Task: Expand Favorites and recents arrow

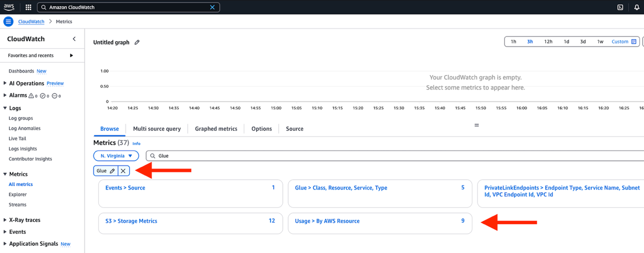Action: (71, 55)
